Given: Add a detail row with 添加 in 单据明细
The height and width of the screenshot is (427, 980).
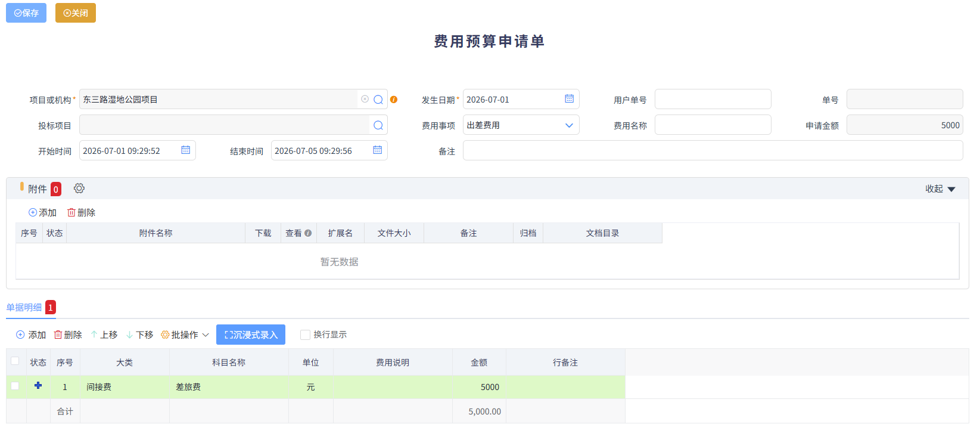Looking at the screenshot, I should click(x=31, y=335).
